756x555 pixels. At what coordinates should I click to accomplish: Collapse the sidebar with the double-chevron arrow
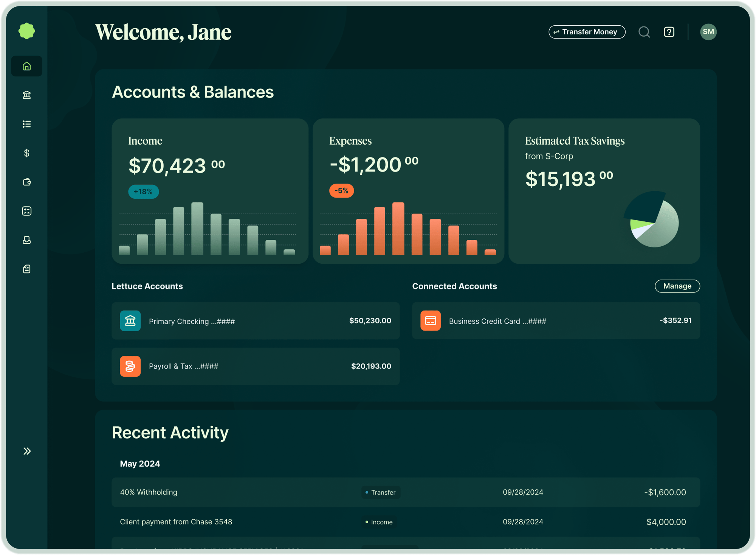coord(27,451)
